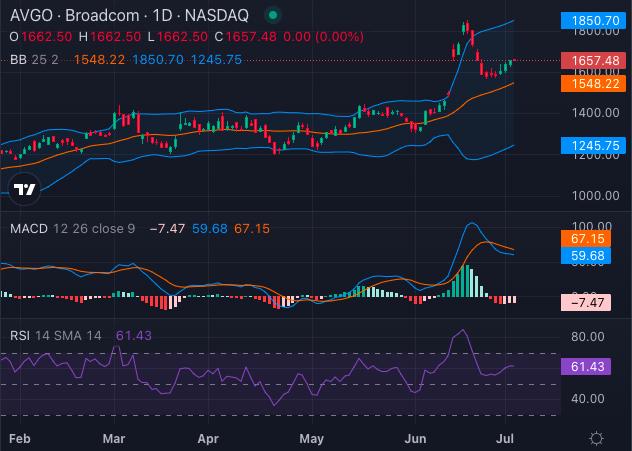Click the 1000.00 price axis label
This screenshot has width=632, height=451.
tap(595, 195)
